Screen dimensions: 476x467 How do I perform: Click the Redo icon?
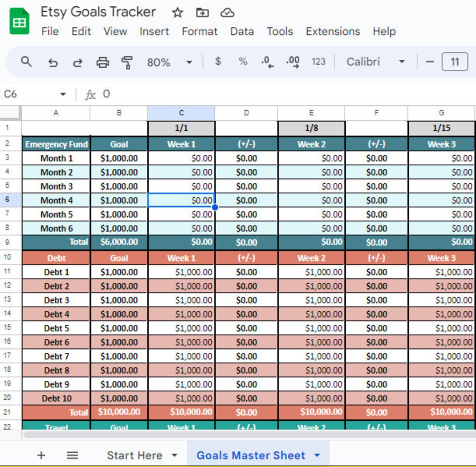pos(78,62)
